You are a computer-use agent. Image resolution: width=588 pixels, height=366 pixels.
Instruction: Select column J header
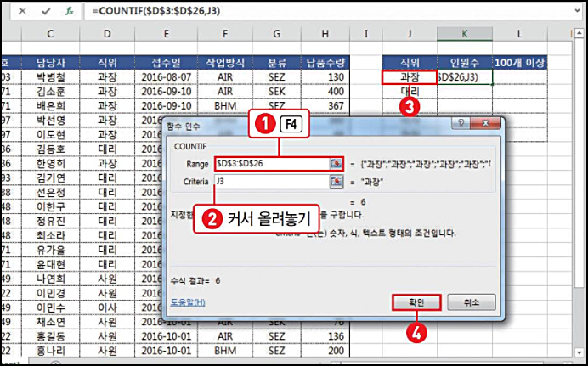coord(410,34)
